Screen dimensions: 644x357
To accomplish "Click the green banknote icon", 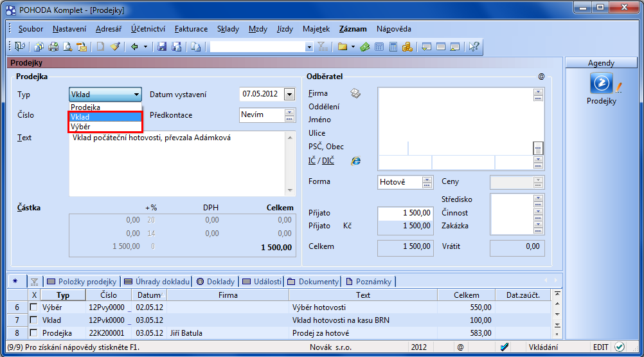I will click(364, 47).
